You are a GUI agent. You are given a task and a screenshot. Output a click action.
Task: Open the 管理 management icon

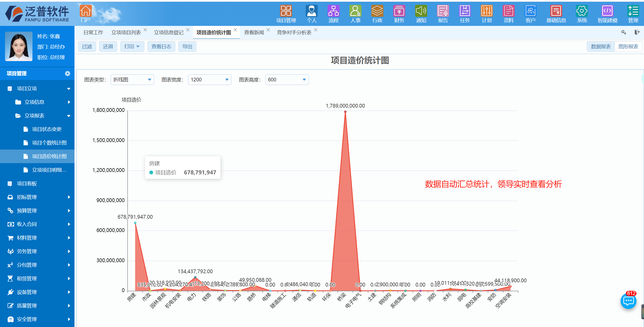tap(633, 14)
